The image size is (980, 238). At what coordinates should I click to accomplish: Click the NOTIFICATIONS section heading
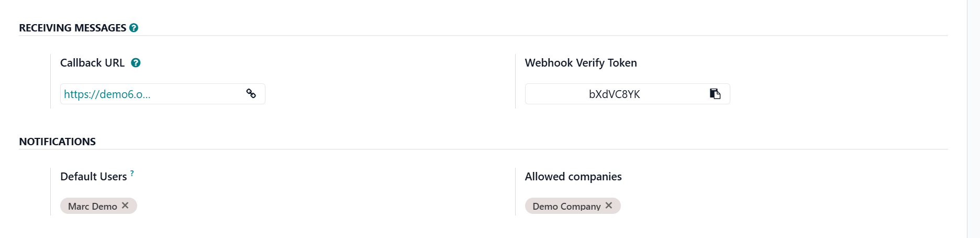click(x=57, y=142)
